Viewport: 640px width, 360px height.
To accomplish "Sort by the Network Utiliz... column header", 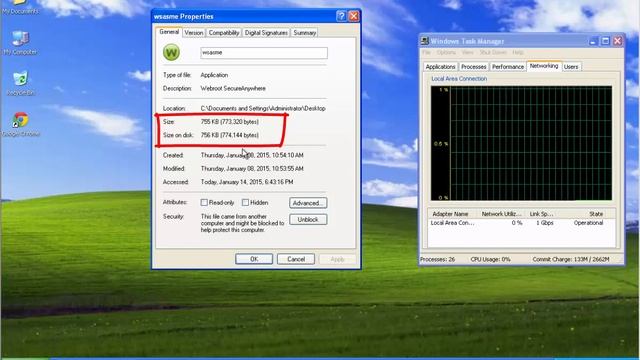I will point(501,214).
